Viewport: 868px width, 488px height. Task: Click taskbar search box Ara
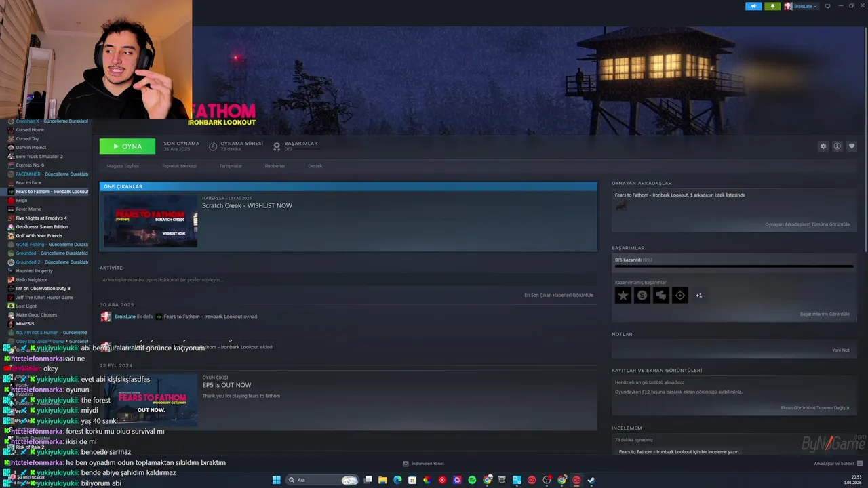(323, 480)
